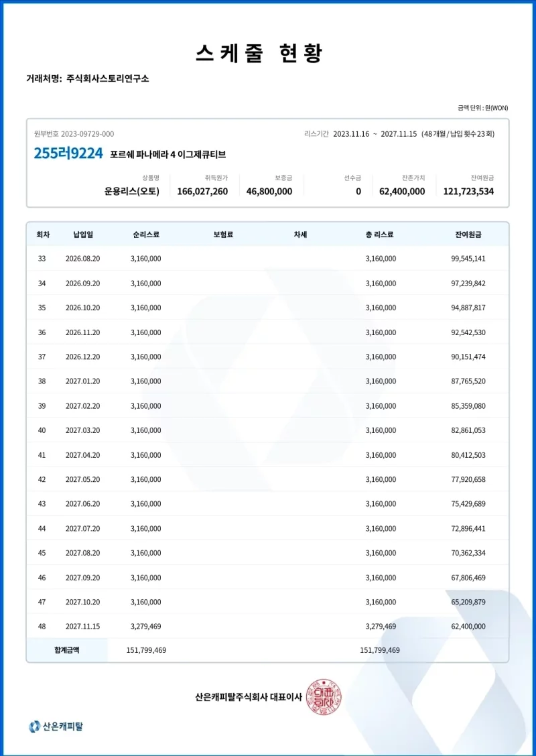Screen dimensions: 536x756
Task: Click the 순리스료 column header
Action: [146, 235]
